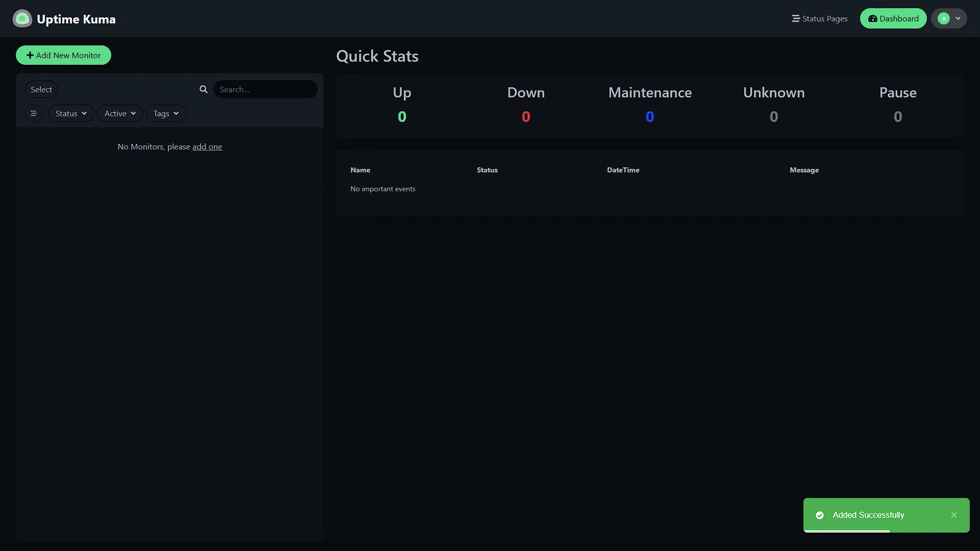The image size is (980, 551).
Task: Click the Add New Monitor button
Action: click(63, 55)
